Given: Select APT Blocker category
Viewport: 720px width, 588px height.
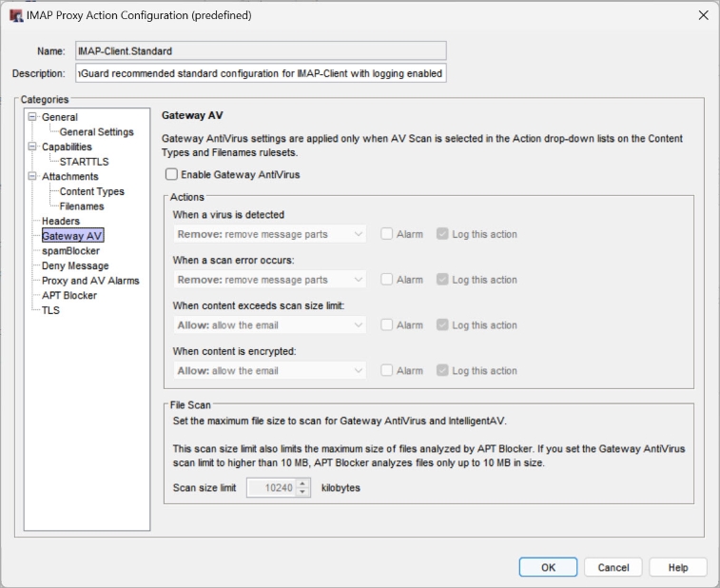Looking at the screenshot, I should click(69, 295).
